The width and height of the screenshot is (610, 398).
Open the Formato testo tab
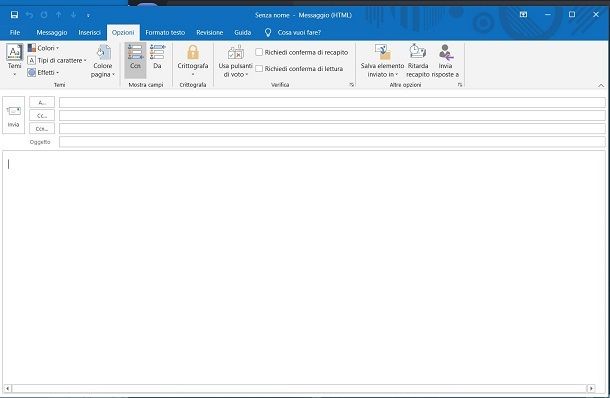(165, 33)
